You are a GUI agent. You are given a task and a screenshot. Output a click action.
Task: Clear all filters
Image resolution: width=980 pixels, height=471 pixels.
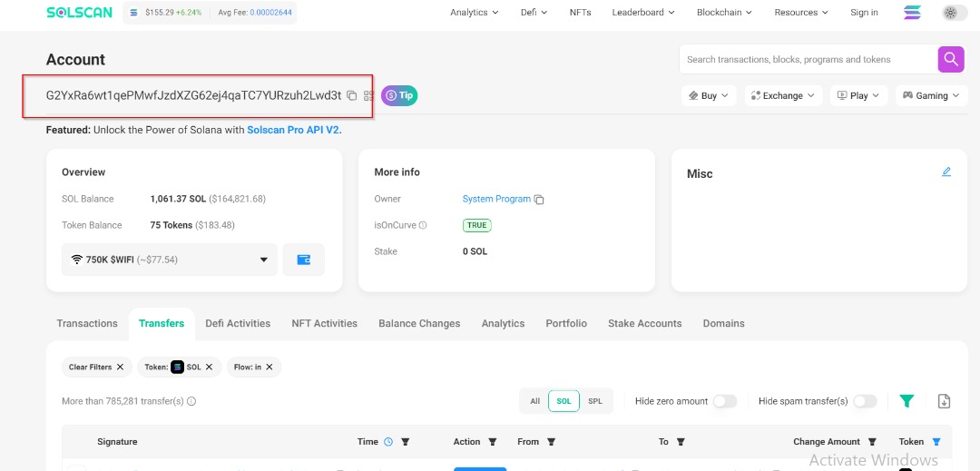97,368
